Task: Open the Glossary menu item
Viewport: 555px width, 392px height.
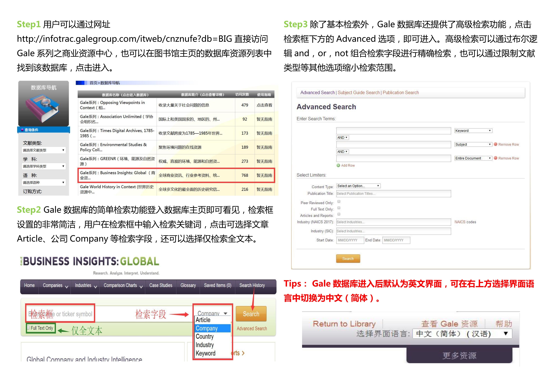Action: pyautogui.click(x=188, y=286)
